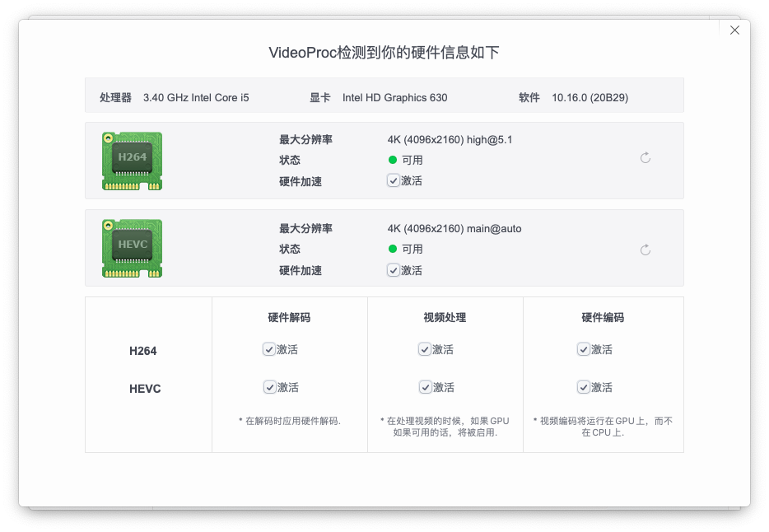The width and height of the screenshot is (769, 532).
Task: Click the 硬件编码 column header
Action: [x=603, y=317]
